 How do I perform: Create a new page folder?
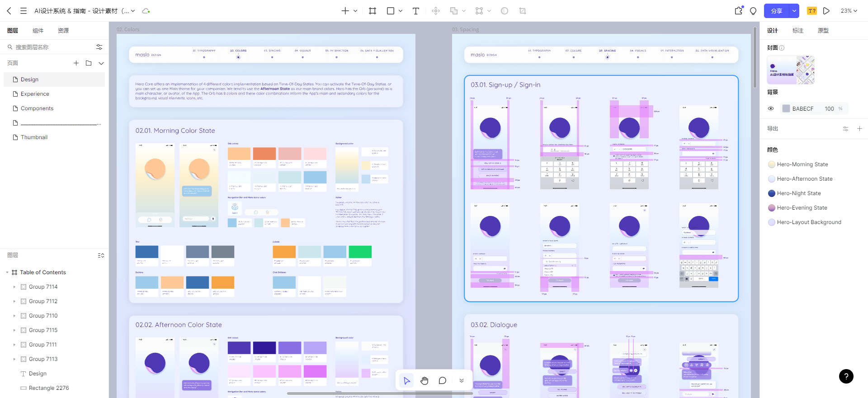pos(89,63)
